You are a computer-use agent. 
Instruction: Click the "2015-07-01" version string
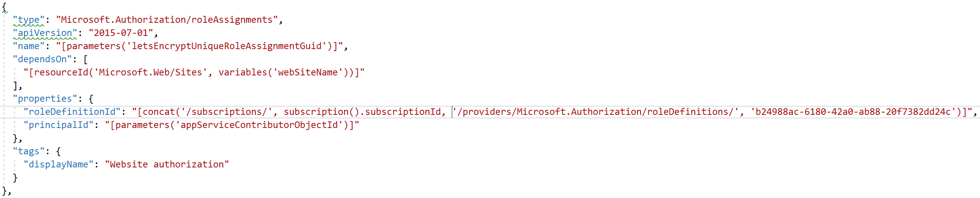[121, 33]
